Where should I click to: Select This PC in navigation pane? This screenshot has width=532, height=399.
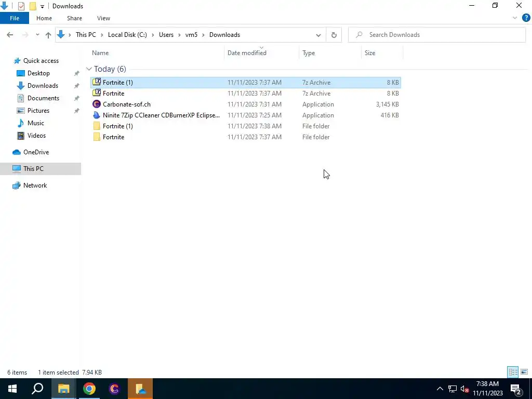pyautogui.click(x=33, y=169)
